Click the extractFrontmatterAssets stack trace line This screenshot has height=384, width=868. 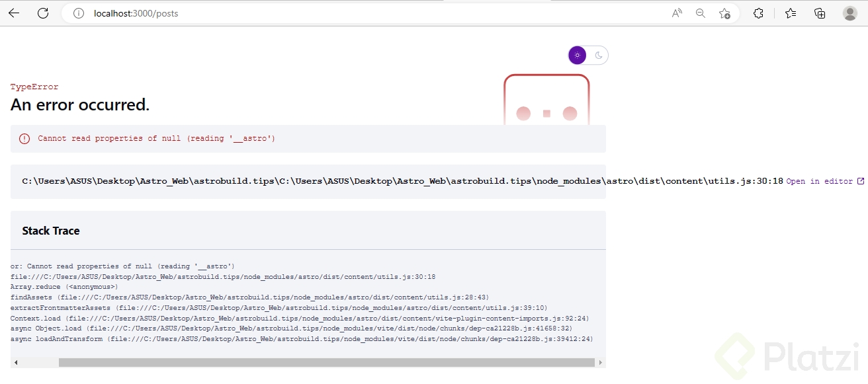[279, 308]
